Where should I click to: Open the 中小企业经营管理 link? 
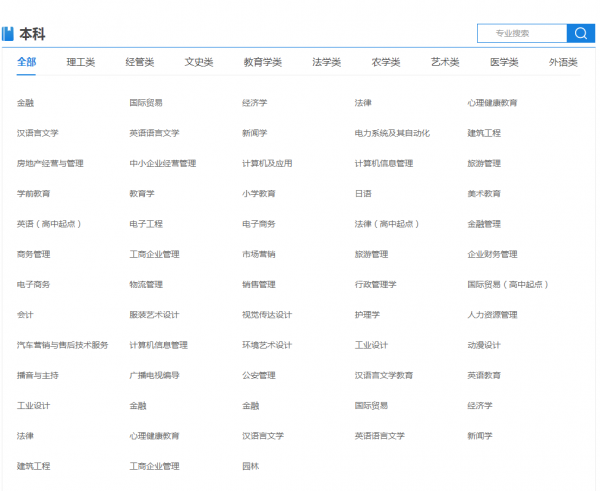pyautogui.click(x=163, y=163)
